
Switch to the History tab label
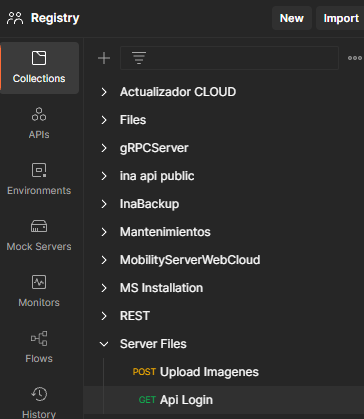pos(39,414)
